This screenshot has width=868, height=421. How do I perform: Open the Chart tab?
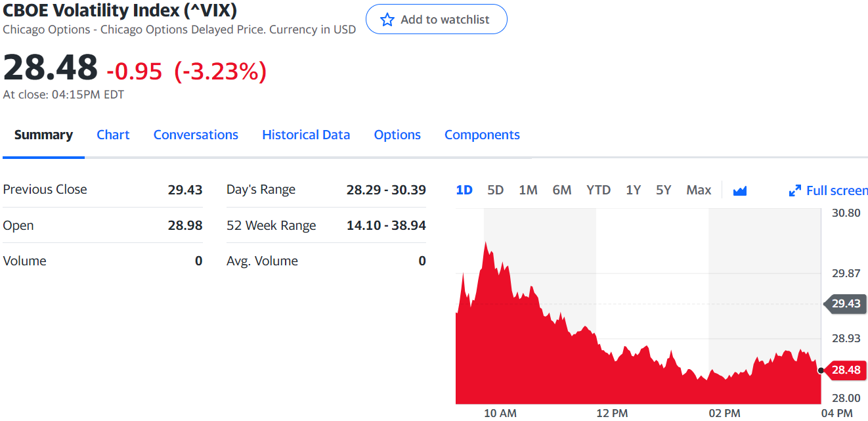[x=113, y=135]
